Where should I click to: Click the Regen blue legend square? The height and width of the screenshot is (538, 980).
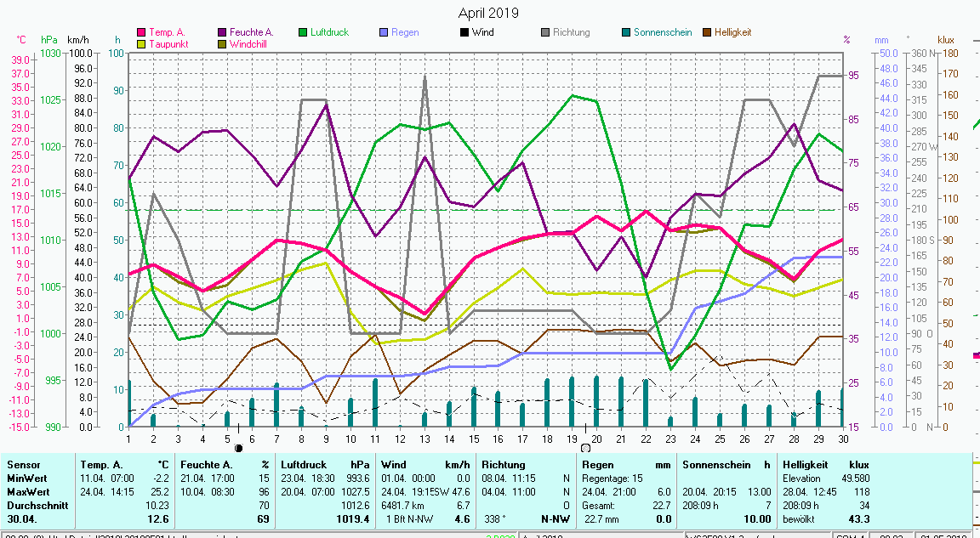[x=384, y=33]
